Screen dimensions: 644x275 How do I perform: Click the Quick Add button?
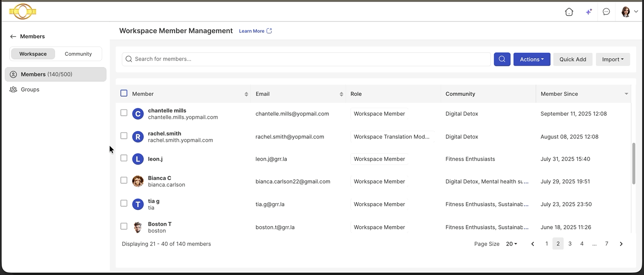[x=573, y=59]
